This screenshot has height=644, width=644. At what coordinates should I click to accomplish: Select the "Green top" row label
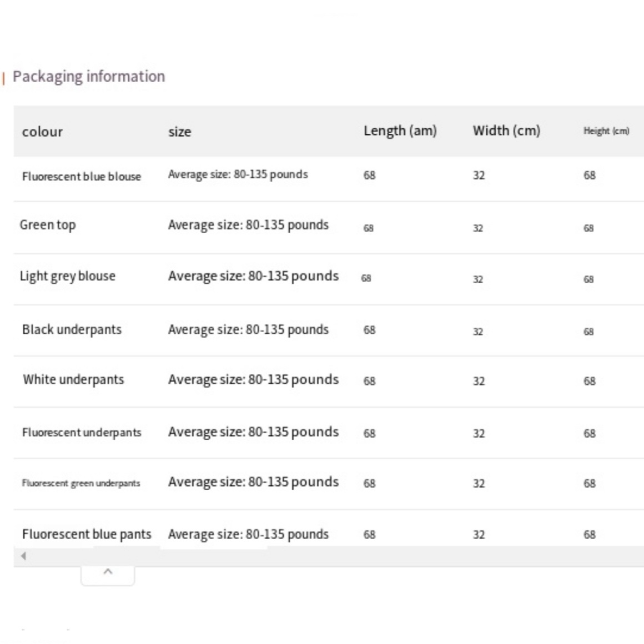48,225
